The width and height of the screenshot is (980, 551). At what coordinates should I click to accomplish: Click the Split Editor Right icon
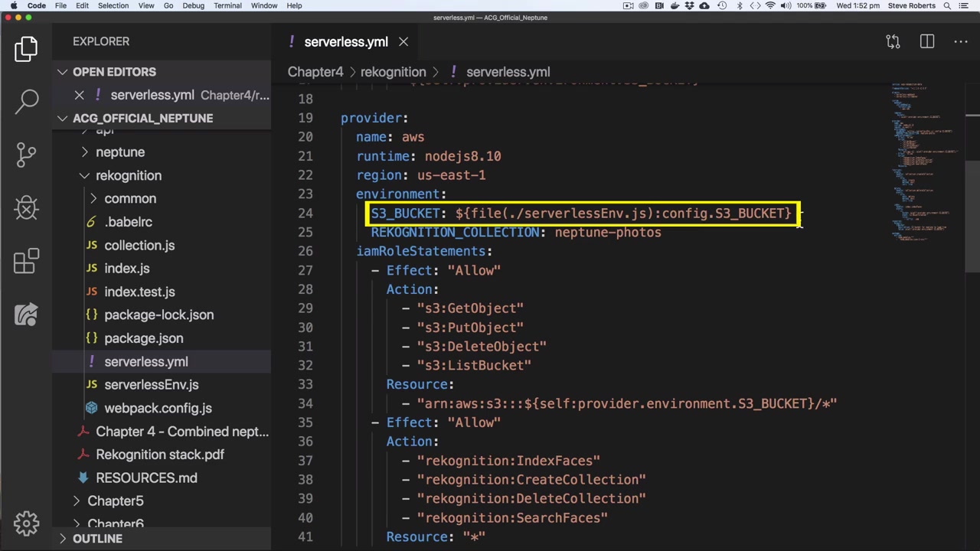click(x=927, y=41)
